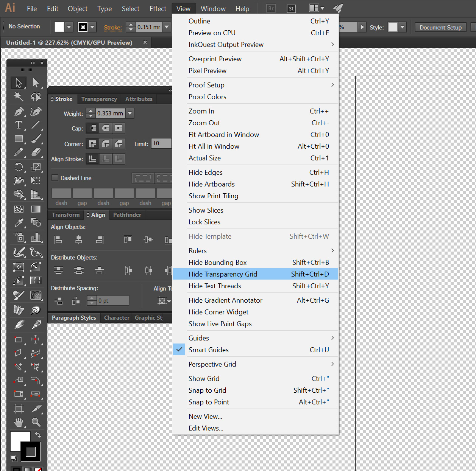Open Adobe Stock via St icon
The height and width of the screenshot is (471, 476).
click(x=291, y=8)
